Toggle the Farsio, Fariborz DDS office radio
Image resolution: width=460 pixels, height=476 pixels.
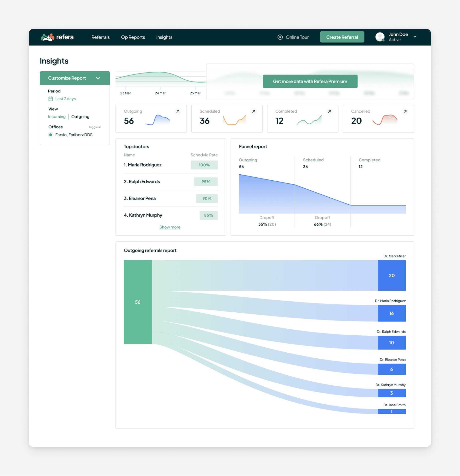pos(51,135)
